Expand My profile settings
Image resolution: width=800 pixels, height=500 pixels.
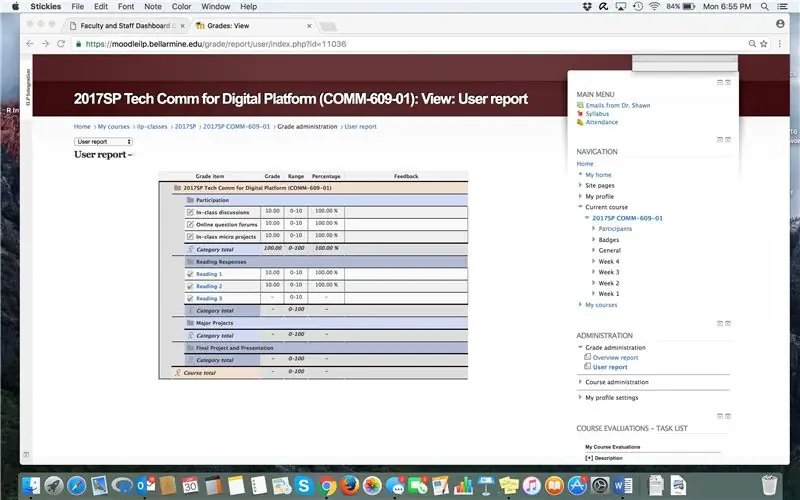580,397
